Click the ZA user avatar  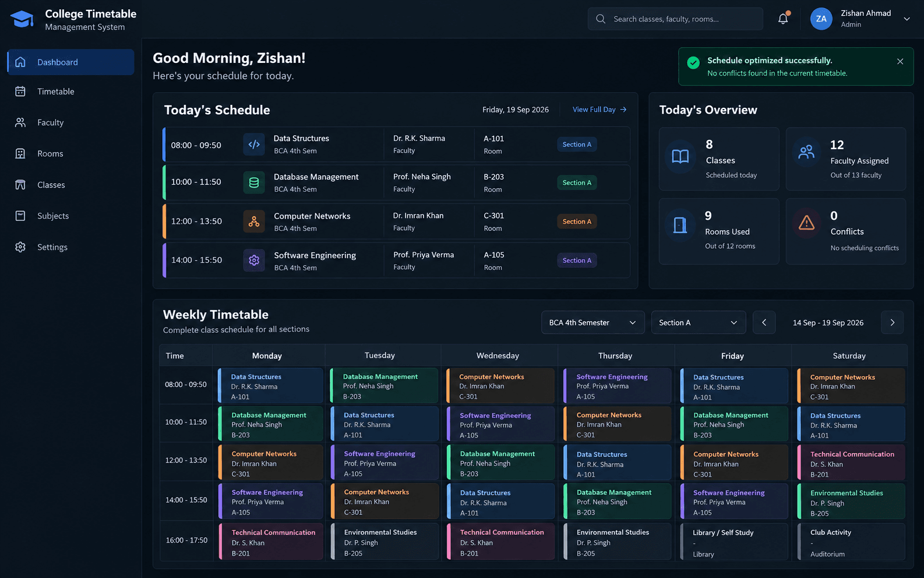pos(821,19)
